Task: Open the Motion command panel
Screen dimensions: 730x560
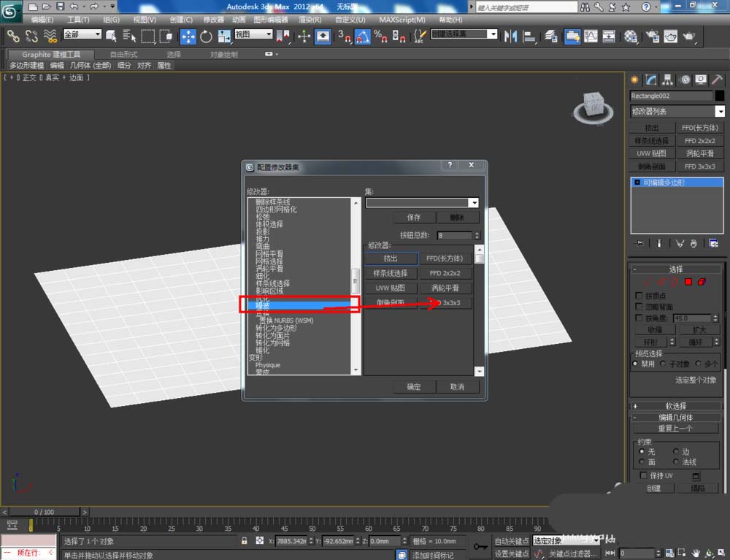Action: [685, 80]
